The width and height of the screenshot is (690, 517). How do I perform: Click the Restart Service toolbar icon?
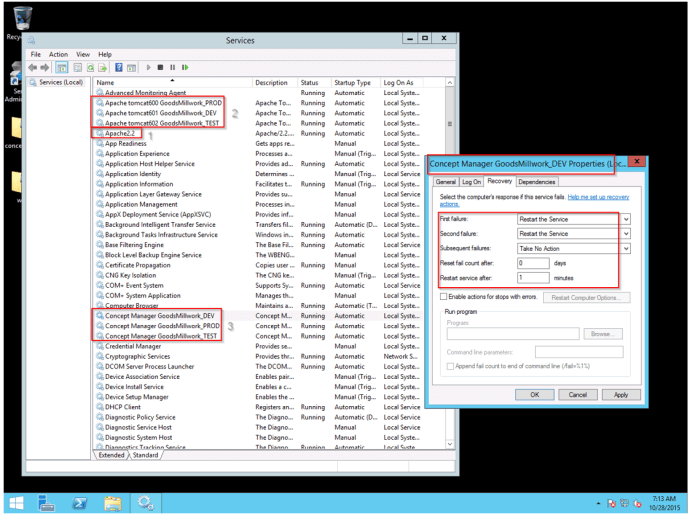[185, 68]
